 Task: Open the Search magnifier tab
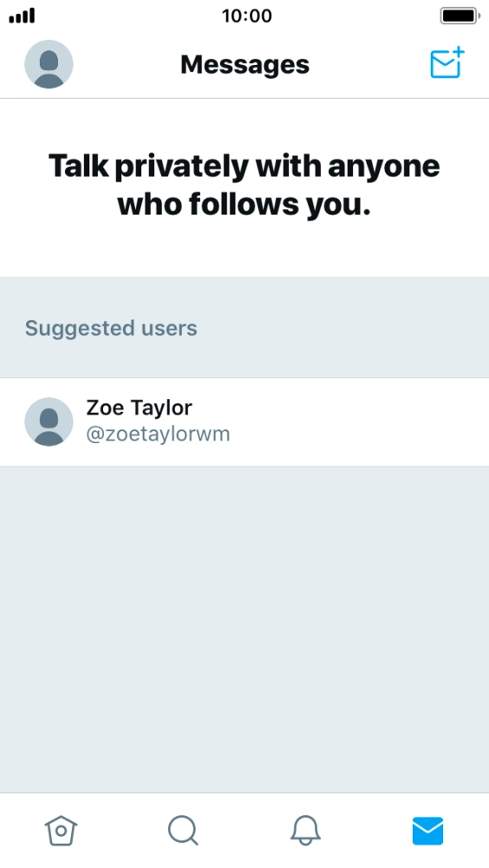pos(183,831)
